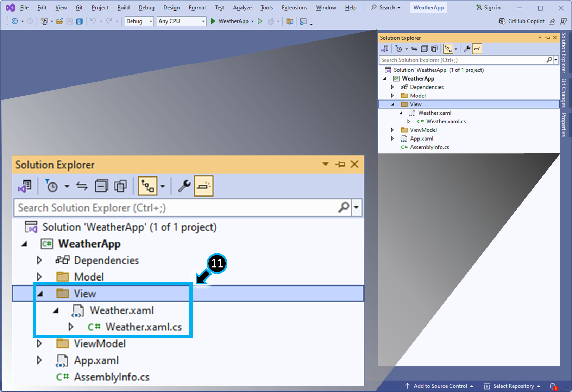Open the Extensions menu
This screenshot has width=572, height=392.
click(x=294, y=7)
